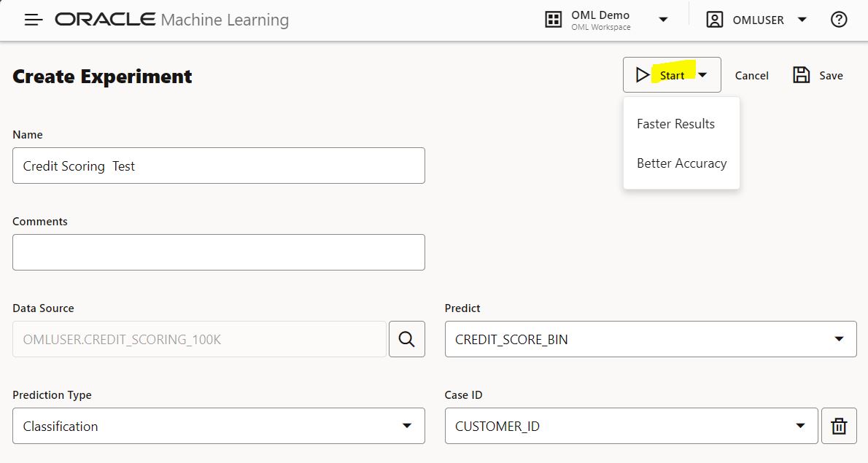Expand the OML Demo workspace dropdown arrow

(x=663, y=20)
